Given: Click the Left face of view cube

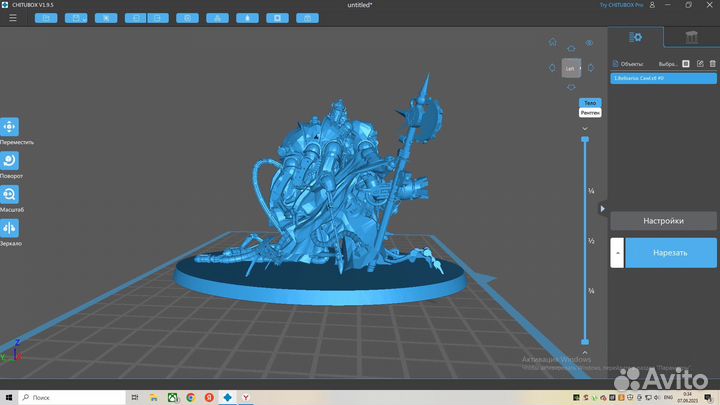Looking at the screenshot, I should (x=571, y=68).
